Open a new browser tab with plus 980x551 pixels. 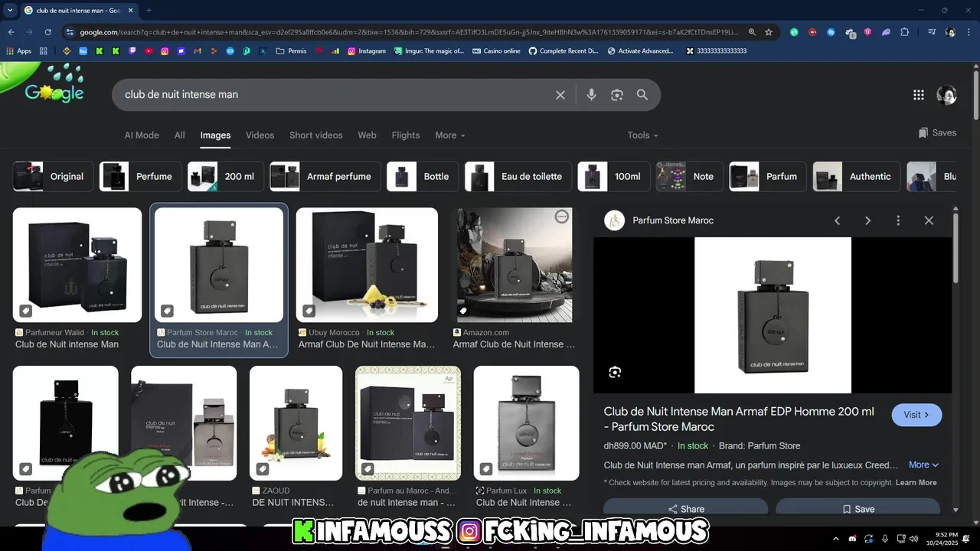[x=149, y=10]
